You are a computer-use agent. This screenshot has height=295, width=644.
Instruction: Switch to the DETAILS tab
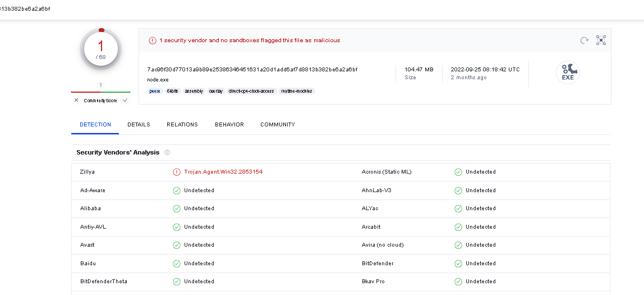click(139, 125)
